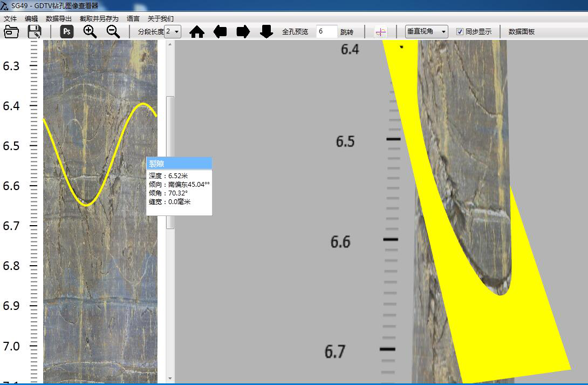Save using the floppy disk icon
The height and width of the screenshot is (385, 588).
35,32
